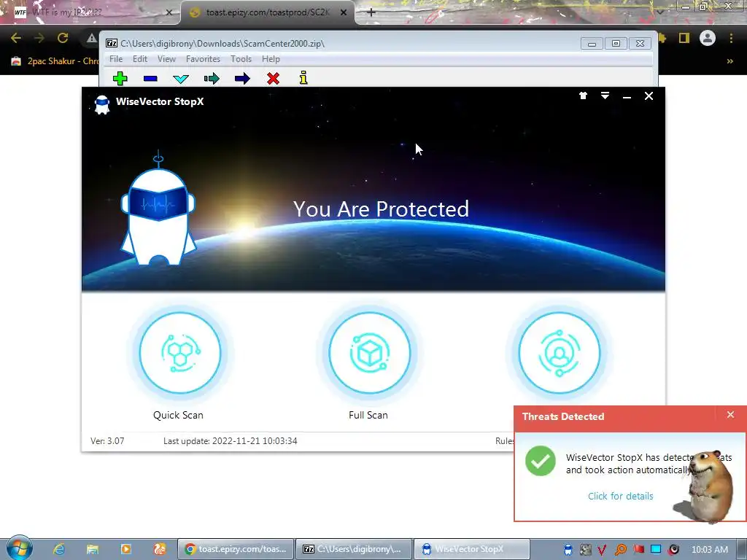Click the 7-Zip window title path
Screen dimensions: 747x560
(222, 43)
